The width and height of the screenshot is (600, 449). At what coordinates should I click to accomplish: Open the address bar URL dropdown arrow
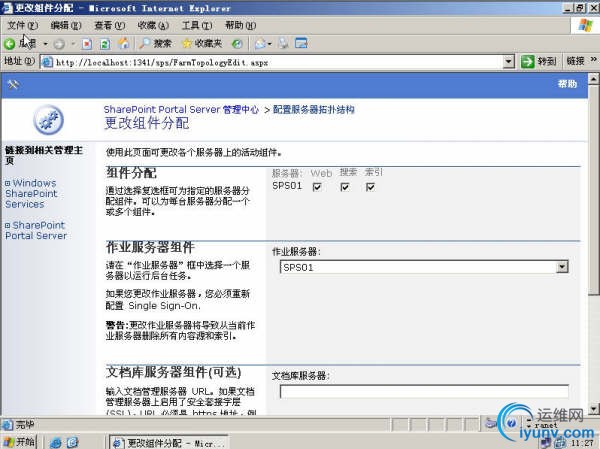tap(508, 62)
